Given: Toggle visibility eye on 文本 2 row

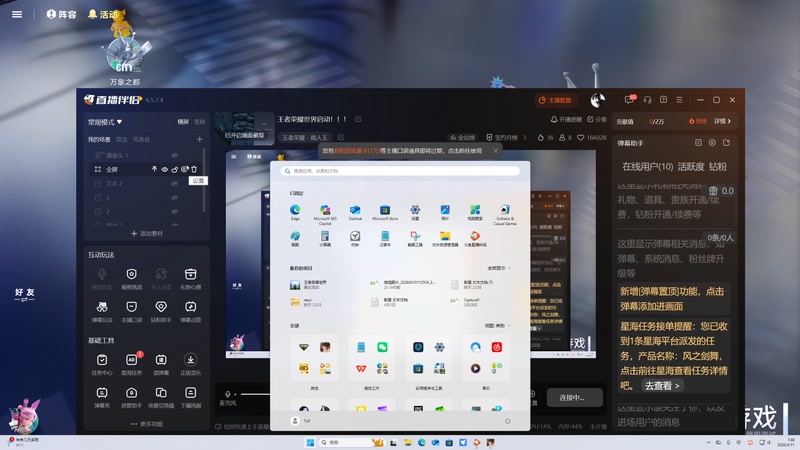Looking at the screenshot, I should click(x=174, y=183).
